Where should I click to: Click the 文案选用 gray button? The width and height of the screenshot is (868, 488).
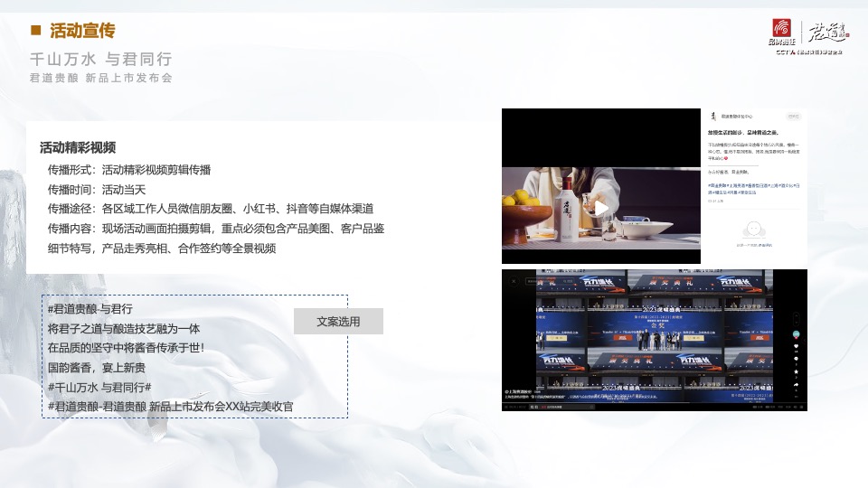tap(338, 322)
